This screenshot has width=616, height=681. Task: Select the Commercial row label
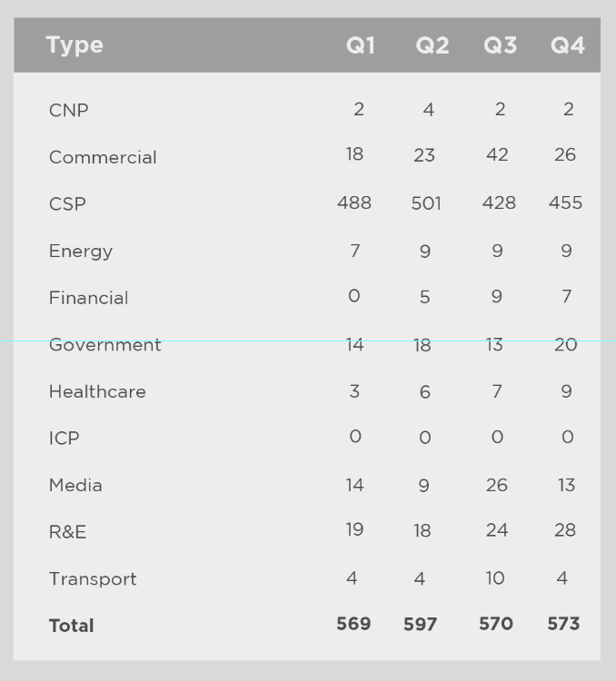pos(103,157)
